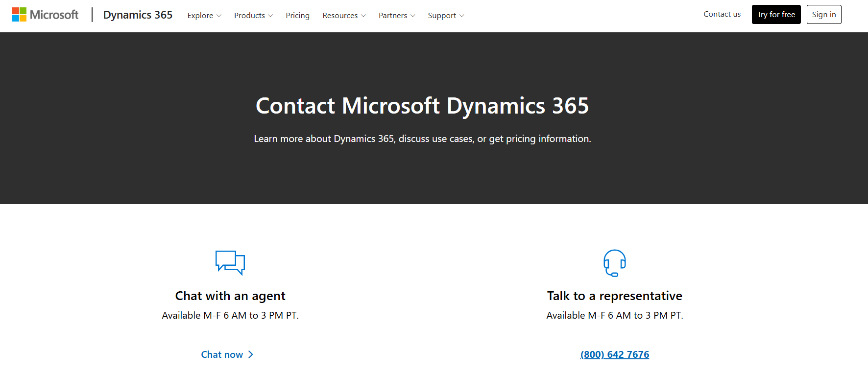Expand the Explore dropdown menu
The height and width of the screenshot is (373, 868).
pyautogui.click(x=204, y=16)
